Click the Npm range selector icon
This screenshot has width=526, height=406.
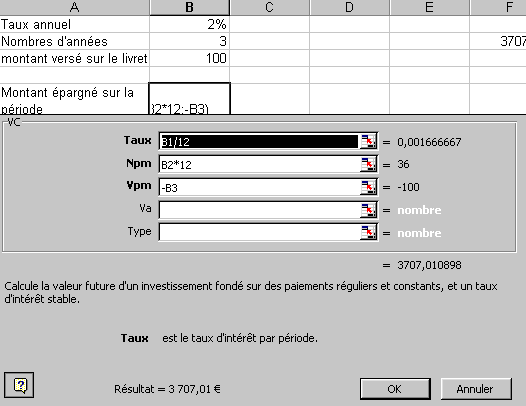click(368, 164)
